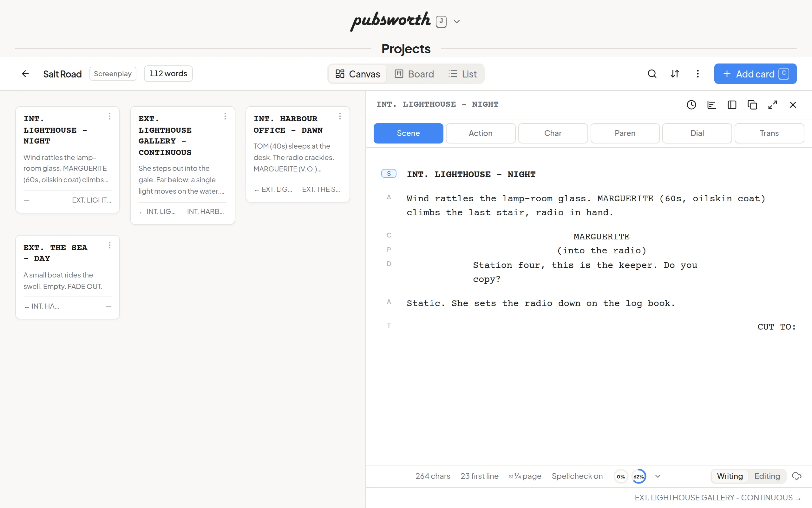
Task: Click the outline alignment icon in editor
Action: (712, 105)
